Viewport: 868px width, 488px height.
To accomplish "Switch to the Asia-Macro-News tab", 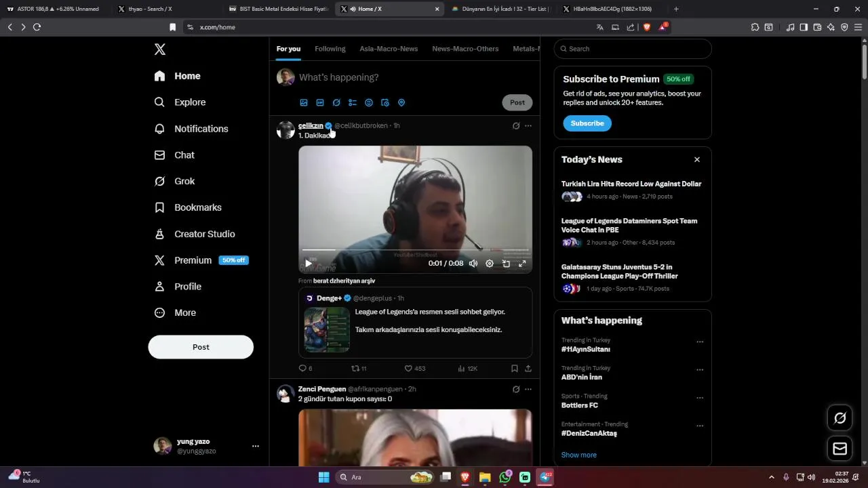I will [389, 49].
